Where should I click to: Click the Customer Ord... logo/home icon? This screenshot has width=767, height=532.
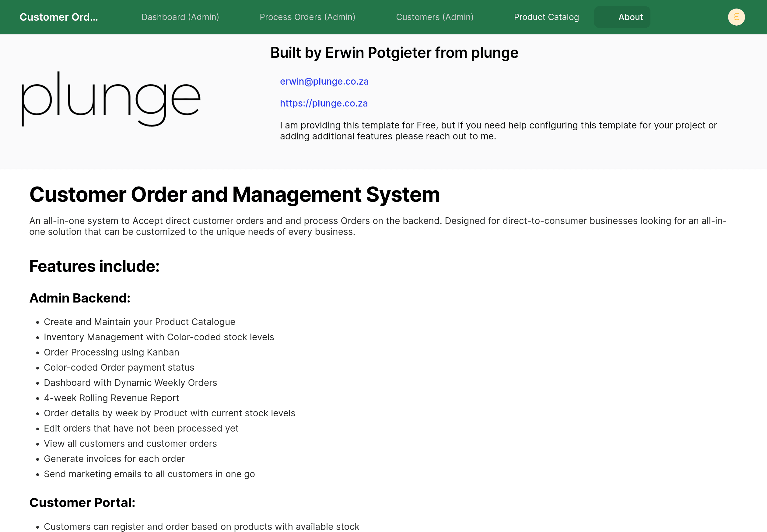[x=59, y=16]
